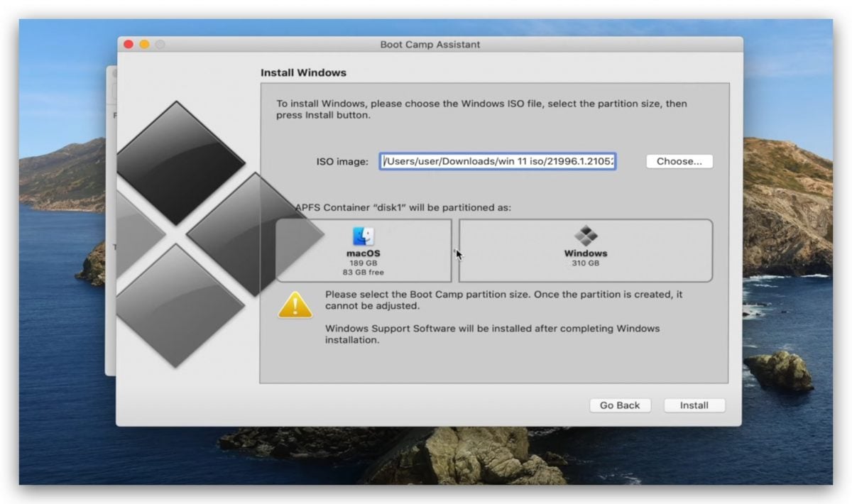The width and height of the screenshot is (852, 504).
Task: Click the Install button
Action: pyautogui.click(x=694, y=405)
